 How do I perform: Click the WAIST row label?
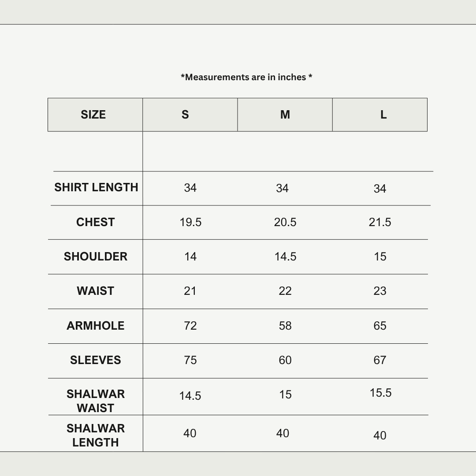coord(95,291)
